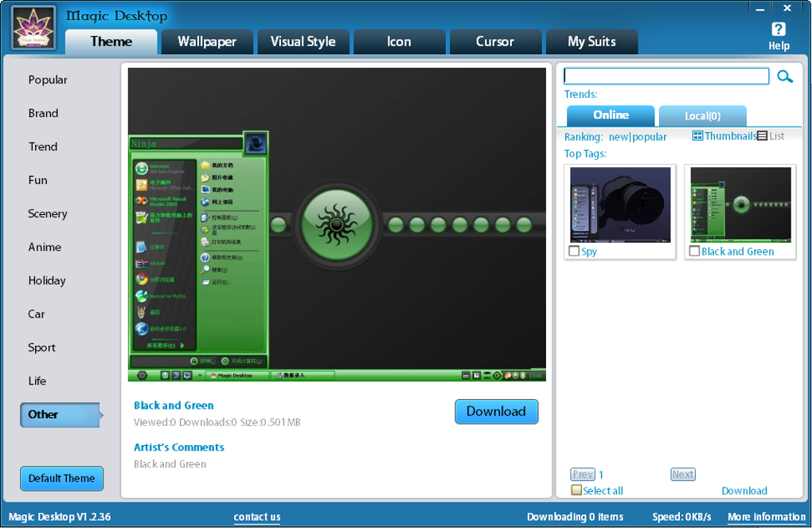Screen dimensions: 812x528
Task: Open the My Suits tab
Action: 591,41
